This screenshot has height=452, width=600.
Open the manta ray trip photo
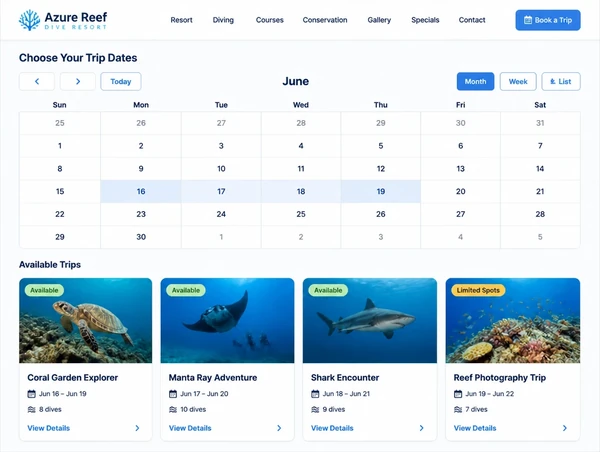click(227, 321)
